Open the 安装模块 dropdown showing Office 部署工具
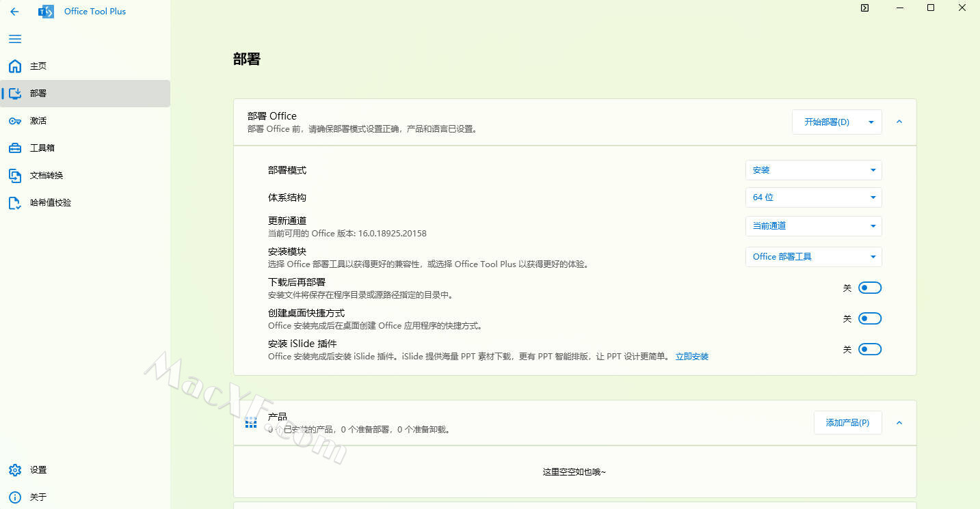The height and width of the screenshot is (509, 980). [814, 257]
